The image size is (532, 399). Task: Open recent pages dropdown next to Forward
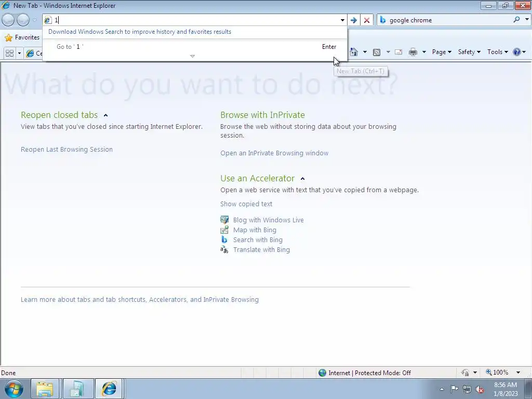pos(34,20)
